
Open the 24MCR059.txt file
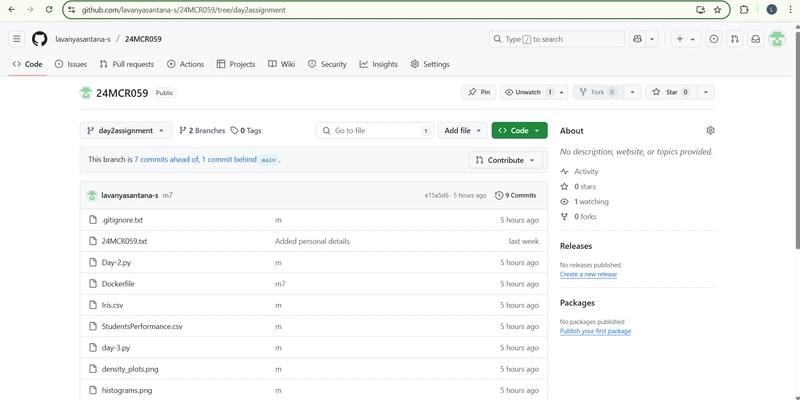click(124, 241)
